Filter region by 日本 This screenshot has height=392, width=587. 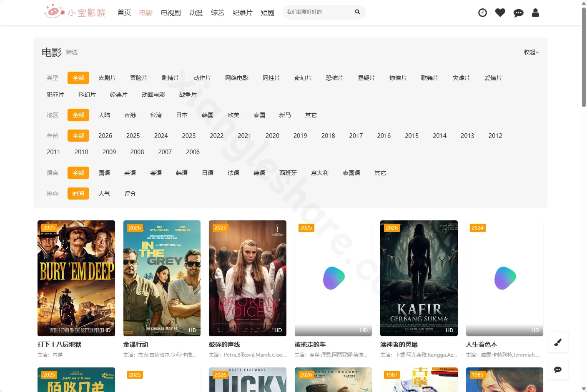click(182, 115)
